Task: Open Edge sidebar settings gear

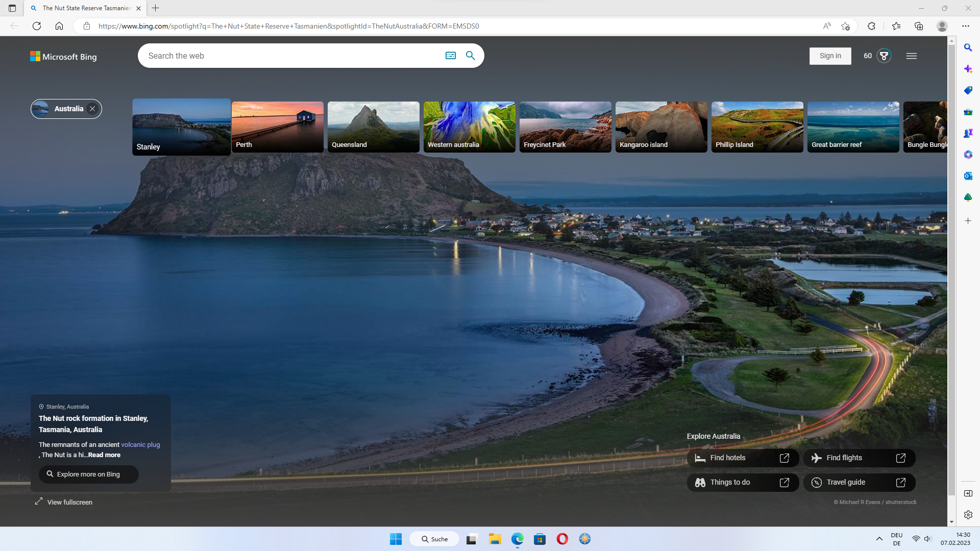Action: 968,515
